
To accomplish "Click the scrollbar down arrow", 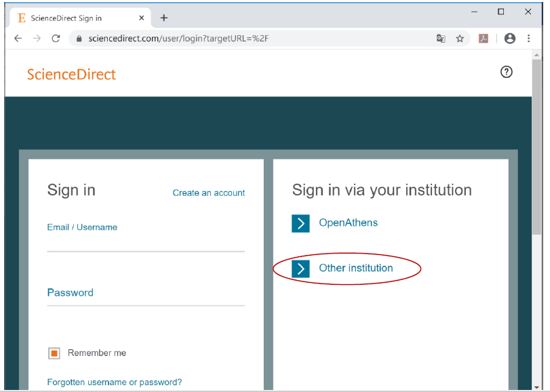I will point(536,387).
